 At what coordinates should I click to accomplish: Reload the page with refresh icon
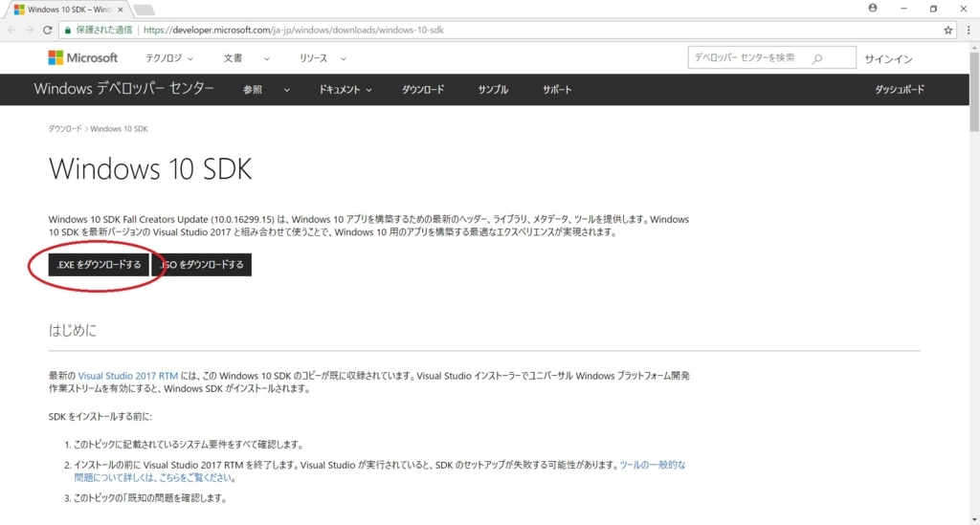48,30
